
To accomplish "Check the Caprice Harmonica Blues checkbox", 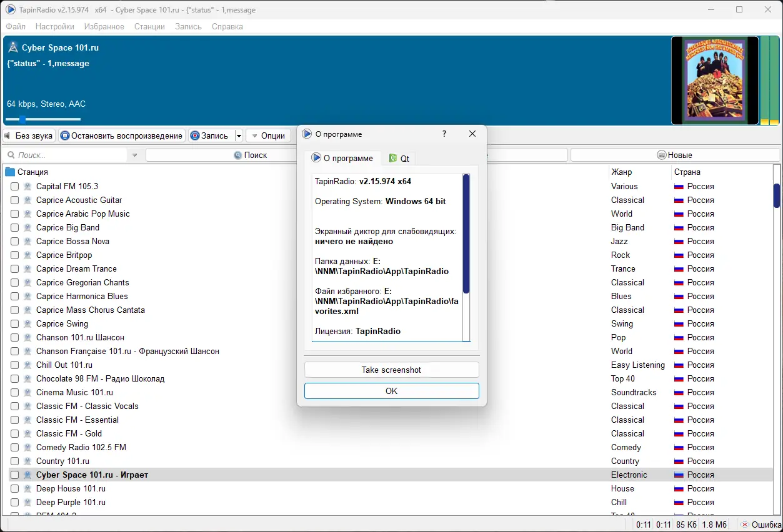I will [x=14, y=296].
